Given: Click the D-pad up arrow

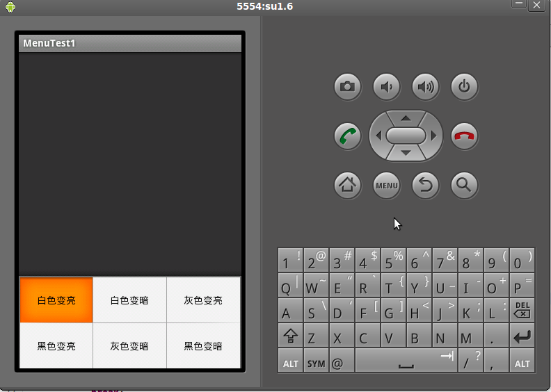Looking at the screenshot, I should click(406, 118).
